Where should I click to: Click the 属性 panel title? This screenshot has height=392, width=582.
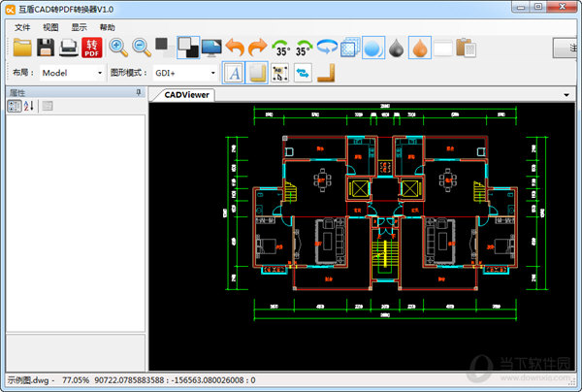(x=17, y=92)
